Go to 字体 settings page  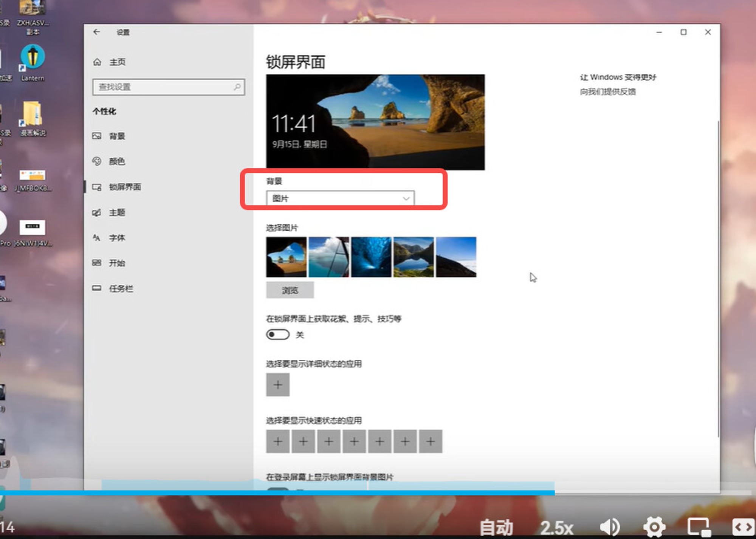(x=117, y=238)
